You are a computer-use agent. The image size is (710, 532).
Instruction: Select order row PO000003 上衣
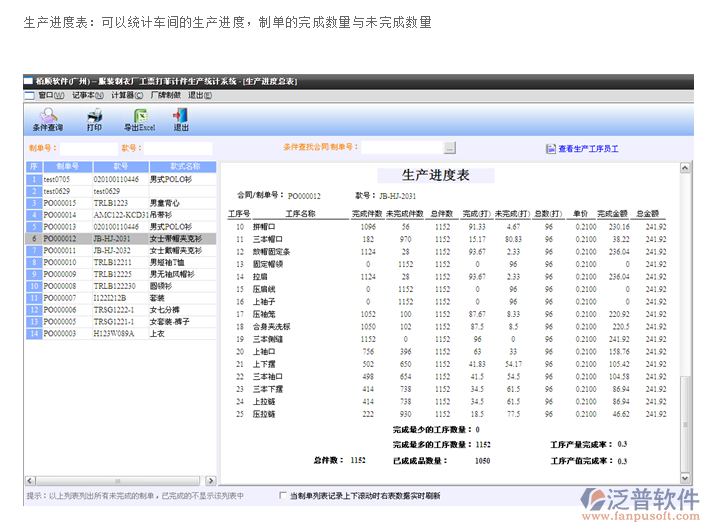pyautogui.click(x=60, y=334)
